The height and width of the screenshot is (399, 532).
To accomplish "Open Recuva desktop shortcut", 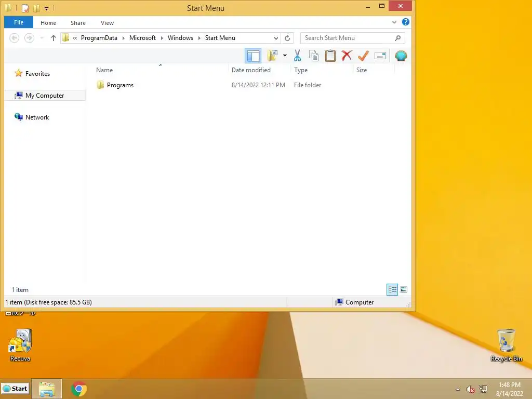I will point(20,345).
